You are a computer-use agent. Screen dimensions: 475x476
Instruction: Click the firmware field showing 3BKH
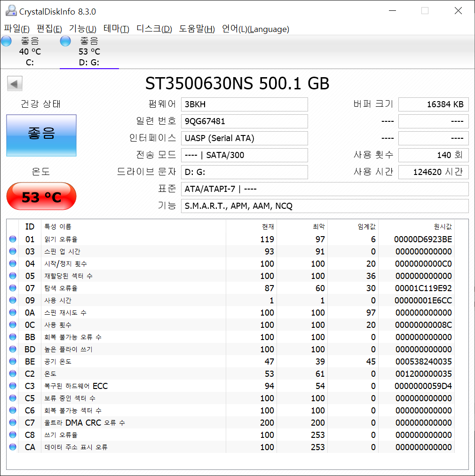[244, 104]
